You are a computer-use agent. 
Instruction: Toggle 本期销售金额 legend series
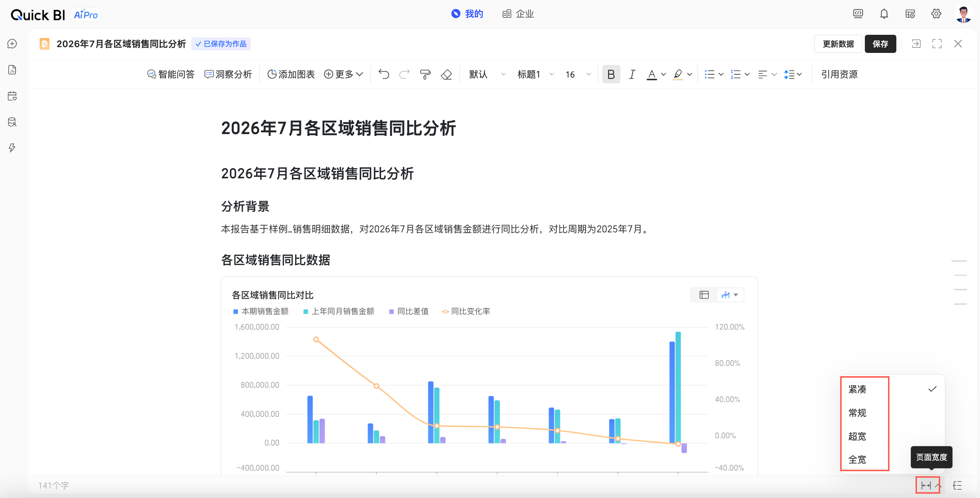click(261, 311)
